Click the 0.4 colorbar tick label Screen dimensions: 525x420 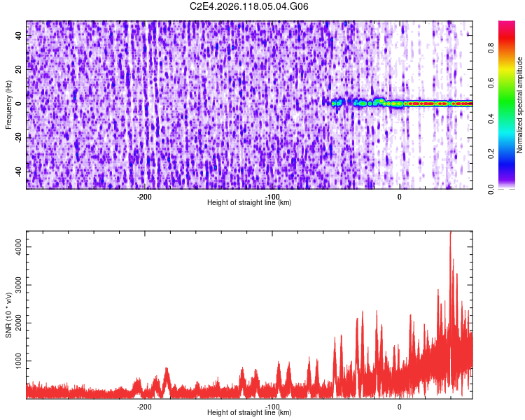tap(491, 118)
